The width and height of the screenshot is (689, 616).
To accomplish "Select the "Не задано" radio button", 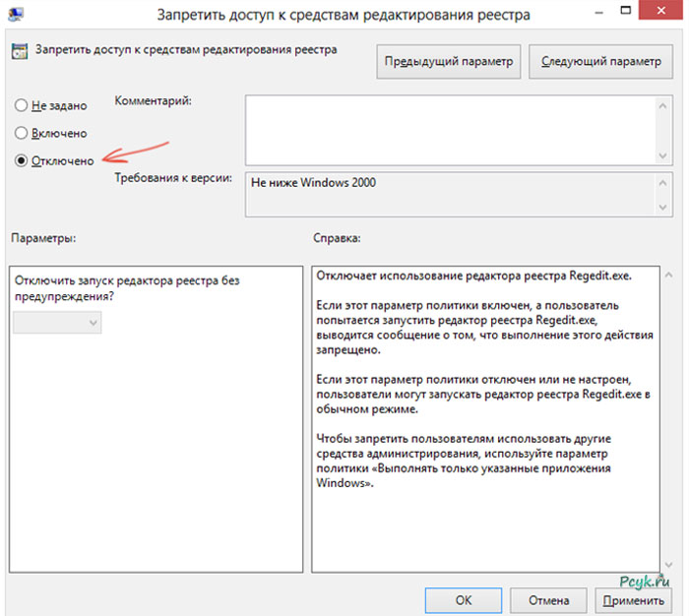I will pos(22,105).
